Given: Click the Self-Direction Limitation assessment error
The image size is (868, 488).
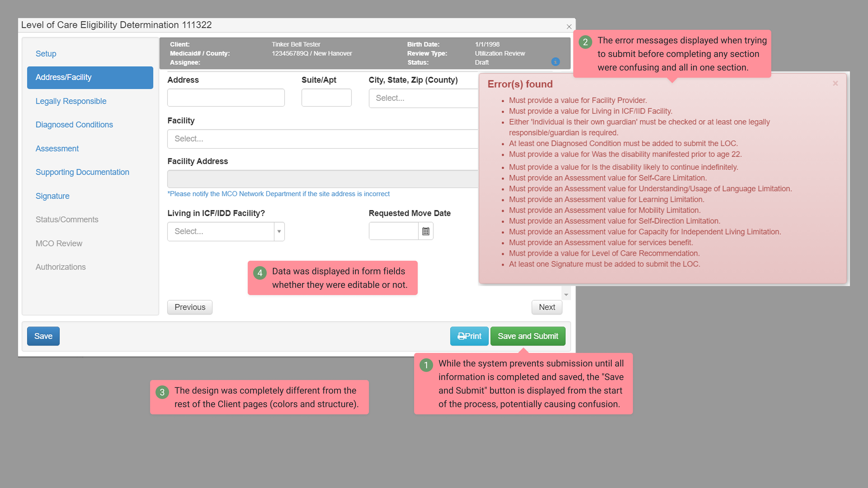Looking at the screenshot, I should pyautogui.click(x=614, y=221).
